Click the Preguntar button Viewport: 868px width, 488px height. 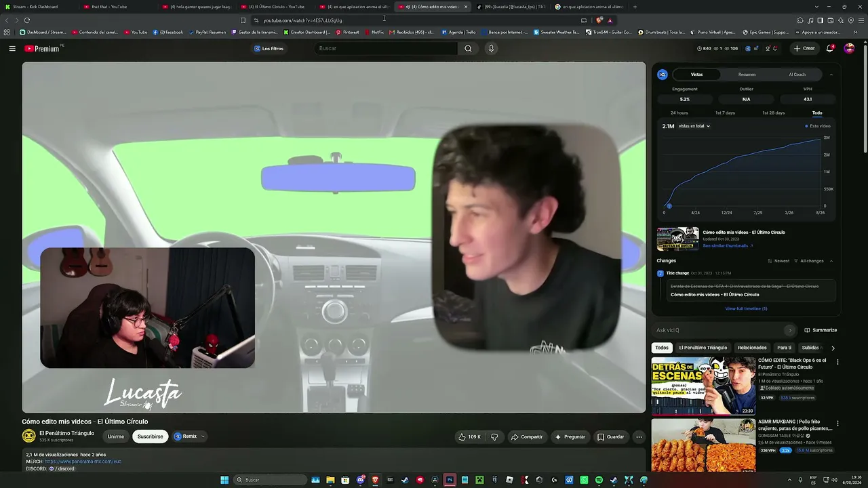tap(570, 437)
